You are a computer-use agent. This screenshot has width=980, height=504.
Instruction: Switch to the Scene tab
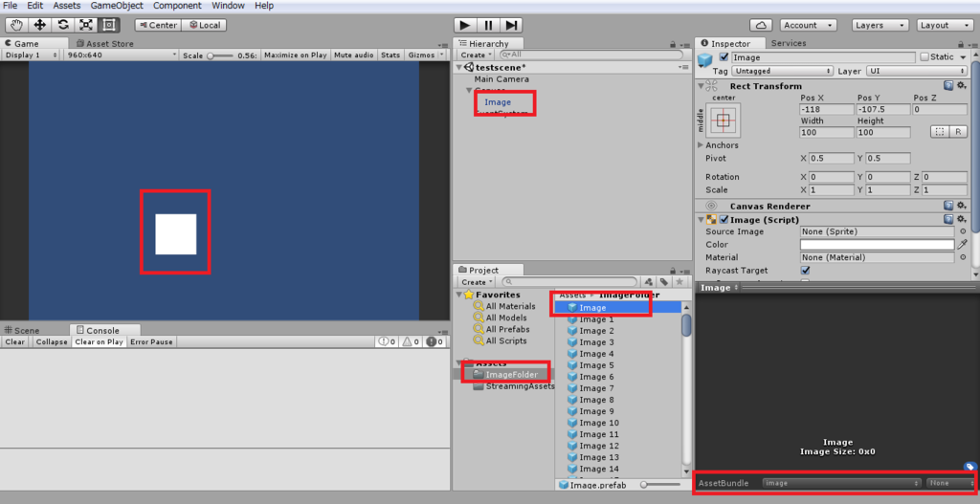(x=22, y=330)
